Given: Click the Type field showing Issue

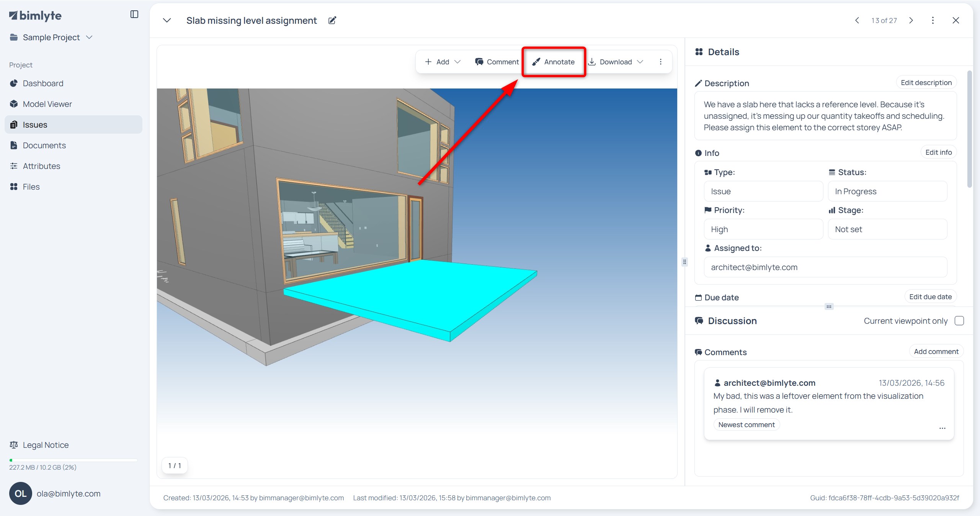Looking at the screenshot, I should 763,191.
